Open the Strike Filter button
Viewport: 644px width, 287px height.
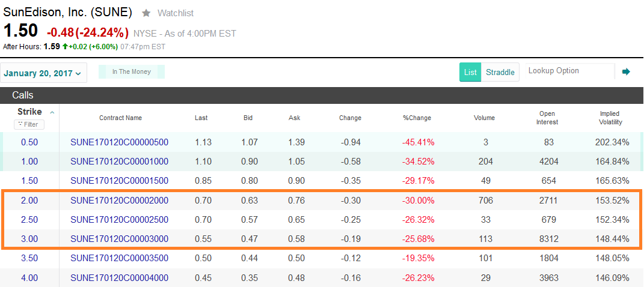[29, 124]
